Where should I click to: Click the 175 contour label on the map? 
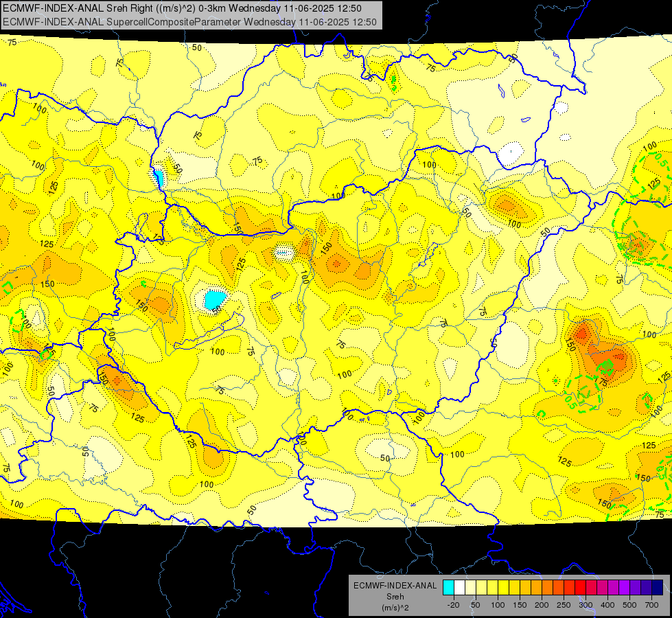pyautogui.click(x=603, y=381)
